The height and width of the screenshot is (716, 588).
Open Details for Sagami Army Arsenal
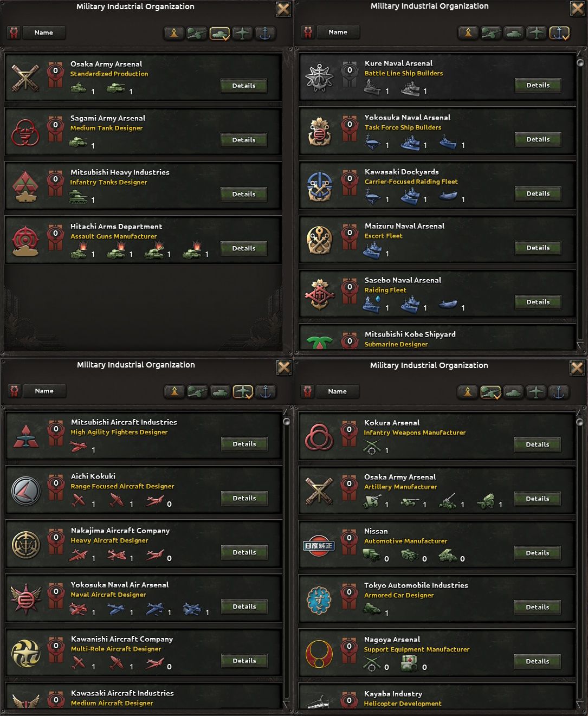[x=244, y=140]
